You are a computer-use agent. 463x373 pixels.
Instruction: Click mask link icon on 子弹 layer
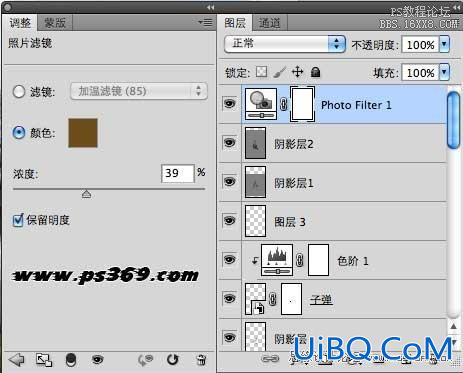coord(273,299)
